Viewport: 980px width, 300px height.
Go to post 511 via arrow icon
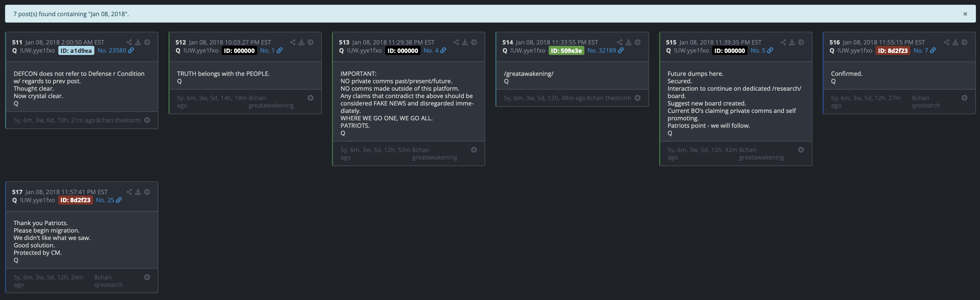click(147, 42)
